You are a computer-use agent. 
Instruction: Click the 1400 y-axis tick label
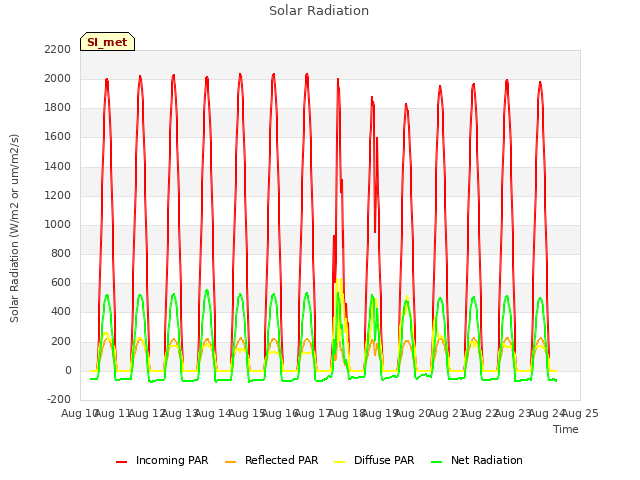58,166
